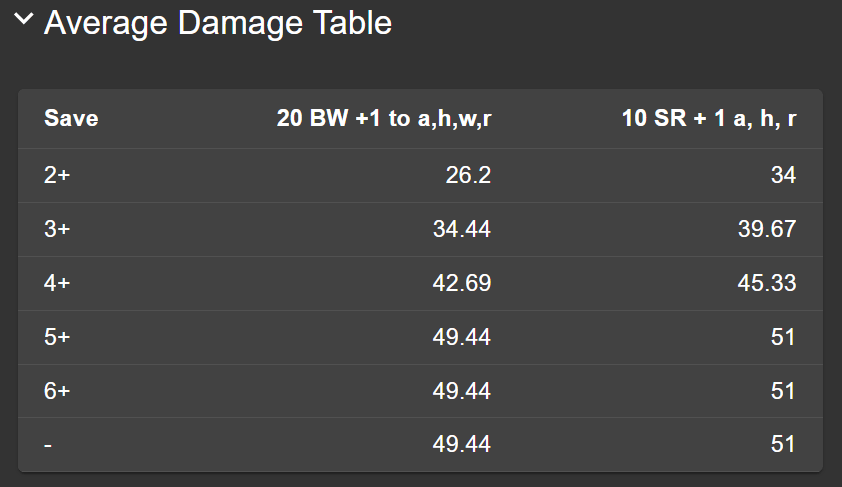Viewport: 842px width, 487px height.
Task: Click the 2+ save row label
Action: [57, 176]
